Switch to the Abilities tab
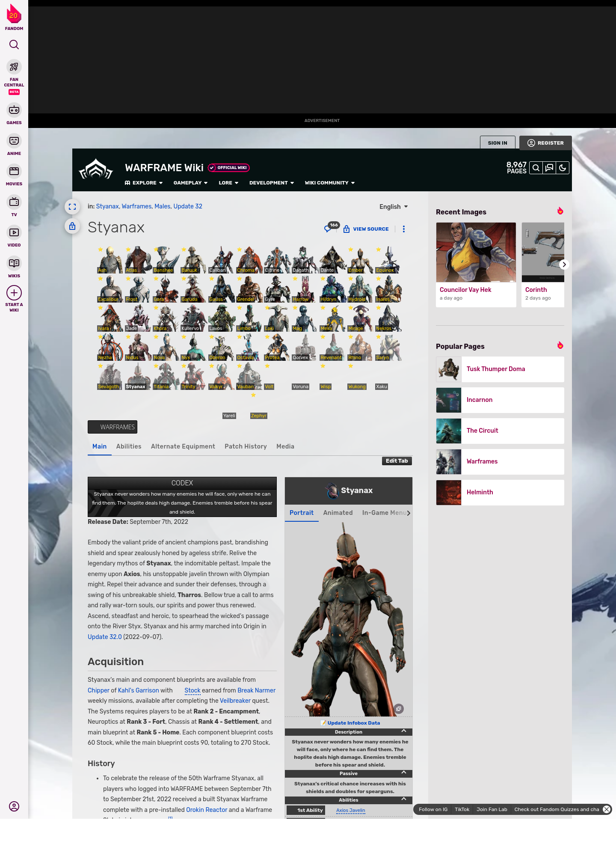616x856 pixels. pos(129,446)
